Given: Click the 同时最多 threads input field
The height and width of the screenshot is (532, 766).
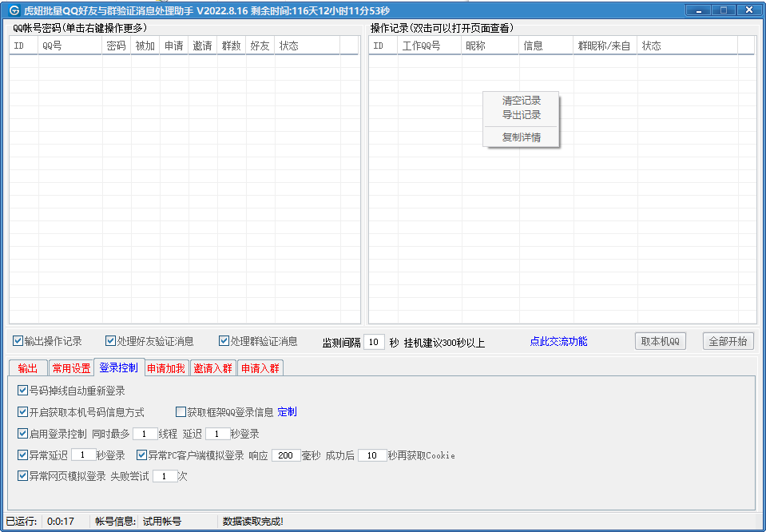Looking at the screenshot, I should (x=145, y=434).
